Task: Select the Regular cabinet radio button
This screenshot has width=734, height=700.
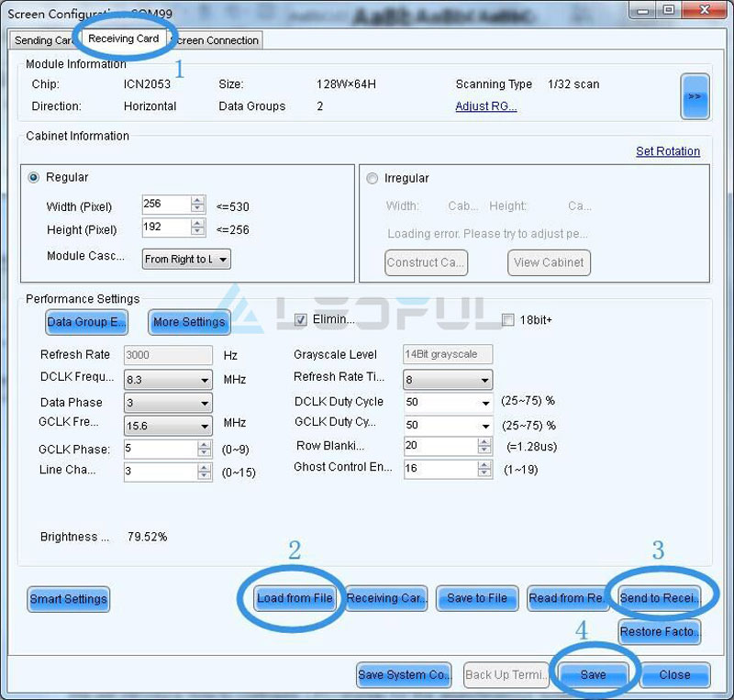Action: tap(34, 177)
